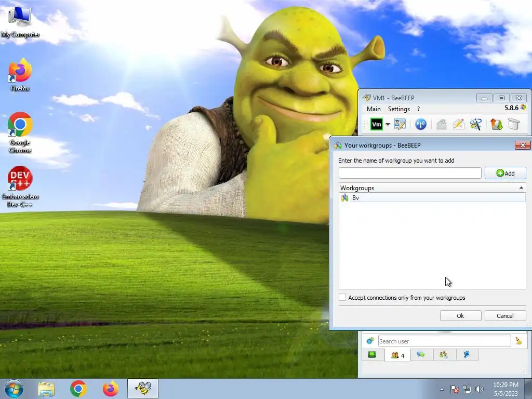This screenshot has width=532, height=399.
Task: Click the envelope with pencil message icon
Action: pos(458,124)
